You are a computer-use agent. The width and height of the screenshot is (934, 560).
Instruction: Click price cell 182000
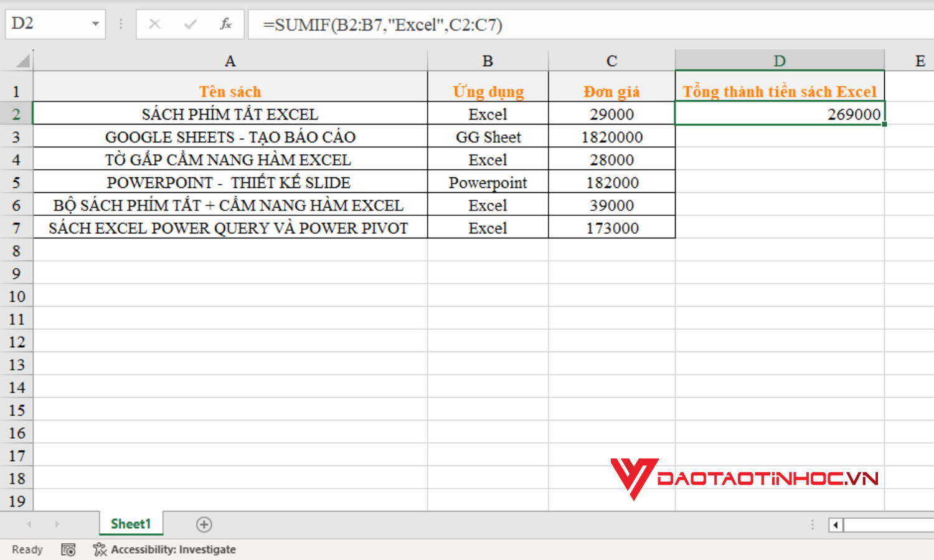[612, 182]
